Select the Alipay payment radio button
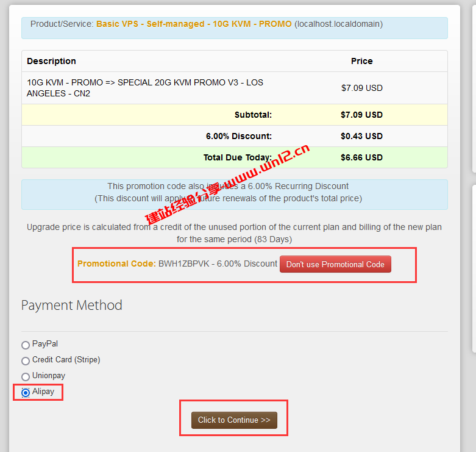Image resolution: width=476 pixels, height=452 pixels. [x=26, y=392]
